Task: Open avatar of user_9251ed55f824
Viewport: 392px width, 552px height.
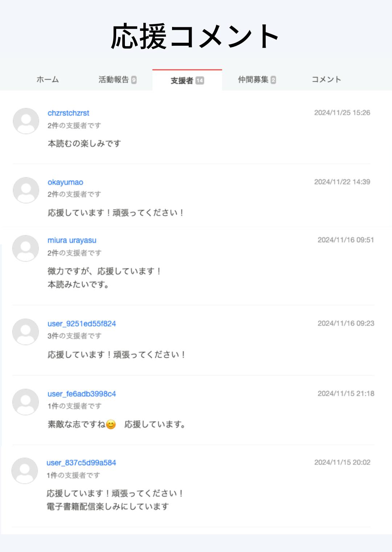Action: coord(25,332)
